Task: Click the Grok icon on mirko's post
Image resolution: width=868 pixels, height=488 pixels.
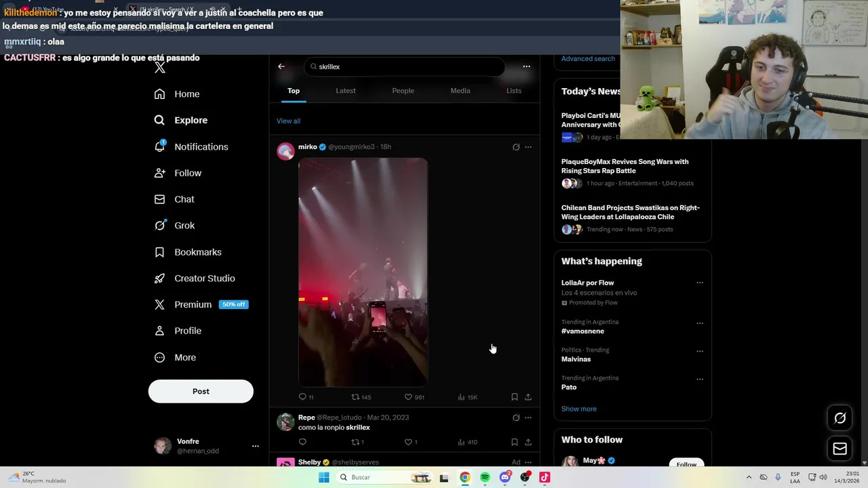Action: [516, 147]
